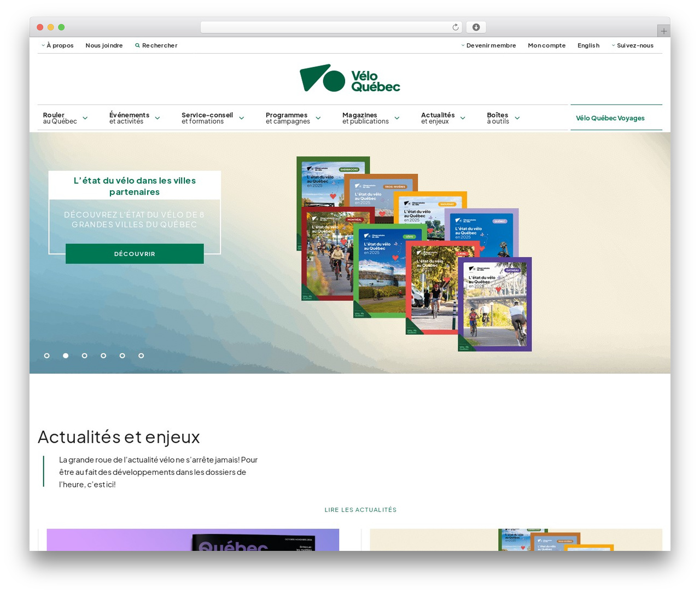The height and width of the screenshot is (593, 700).
Task: Expand the Suivez-nous dropdown
Action: [x=633, y=45]
